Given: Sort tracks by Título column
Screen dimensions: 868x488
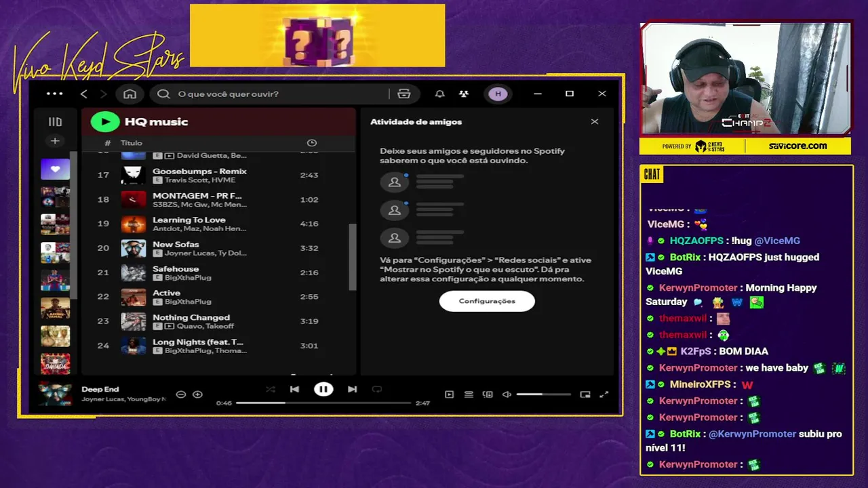Looking at the screenshot, I should (x=132, y=143).
